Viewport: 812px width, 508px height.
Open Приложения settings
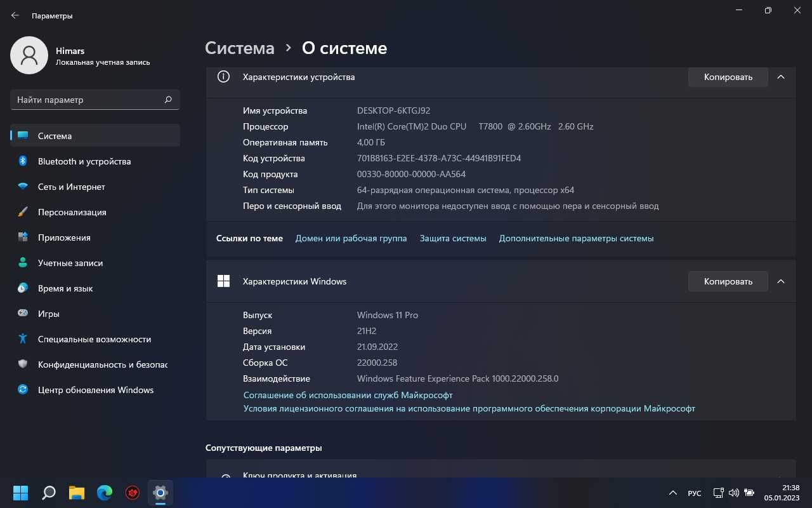point(95,237)
